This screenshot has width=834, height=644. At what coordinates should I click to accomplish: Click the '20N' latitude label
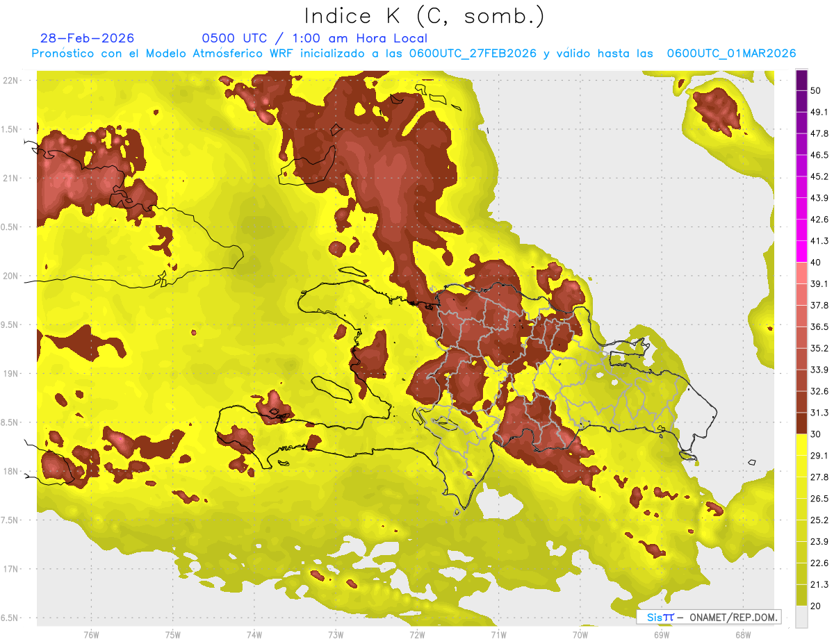pos(11,276)
